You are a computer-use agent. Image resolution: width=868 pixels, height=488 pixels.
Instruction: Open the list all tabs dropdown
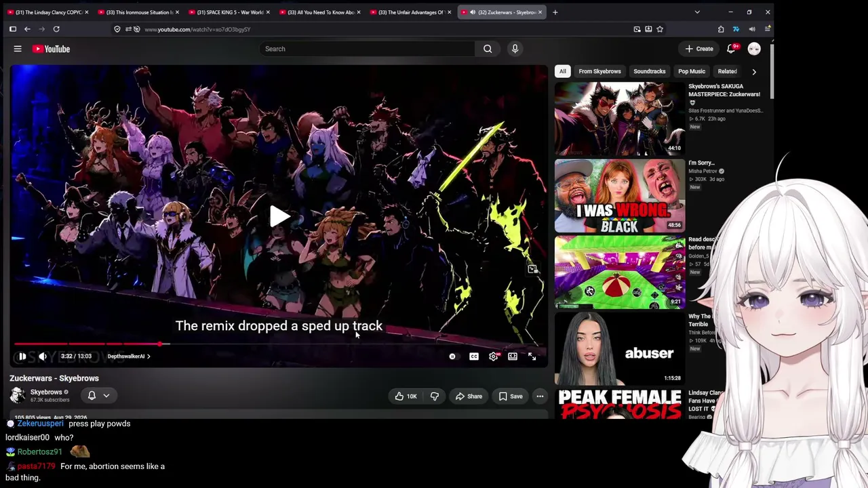point(697,12)
